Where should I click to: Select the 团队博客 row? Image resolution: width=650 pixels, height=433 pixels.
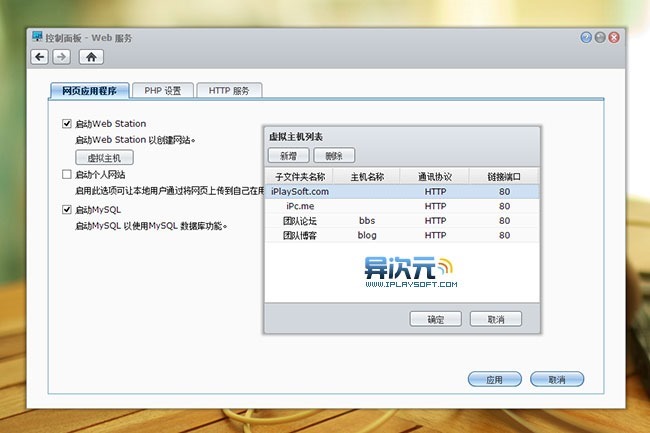click(x=402, y=235)
